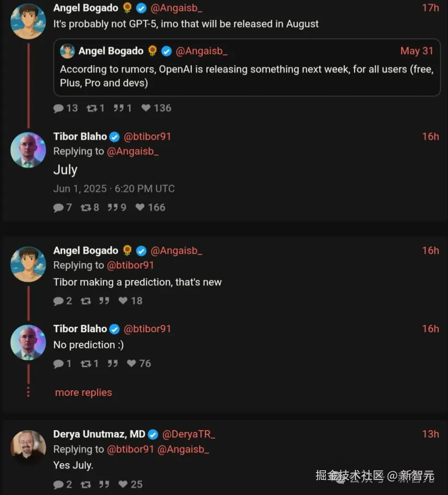Screen dimensions: 448x495
Task: Click the 'Jun 1, 2025 · 6:20 PM UTC' timestamp
Action: point(114,188)
